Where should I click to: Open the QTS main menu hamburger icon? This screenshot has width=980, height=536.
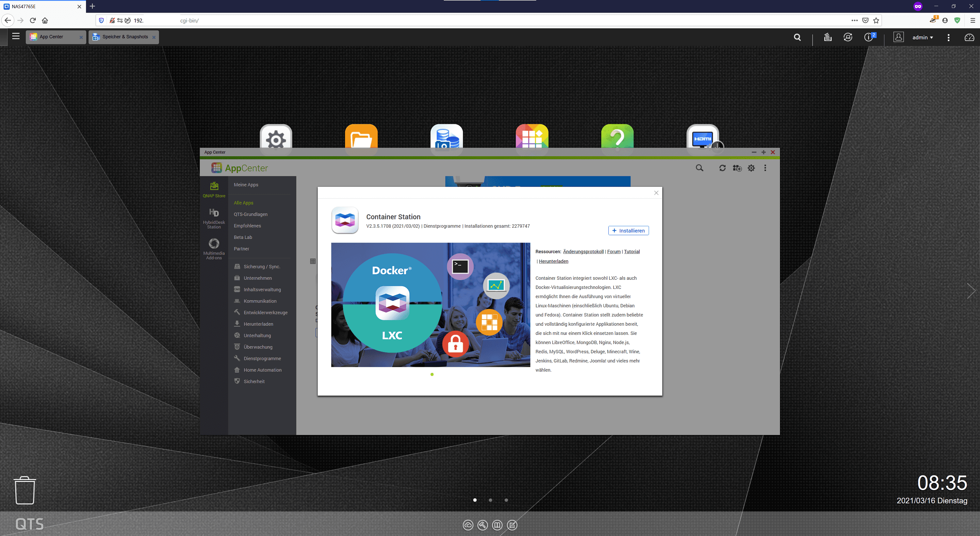coord(16,36)
